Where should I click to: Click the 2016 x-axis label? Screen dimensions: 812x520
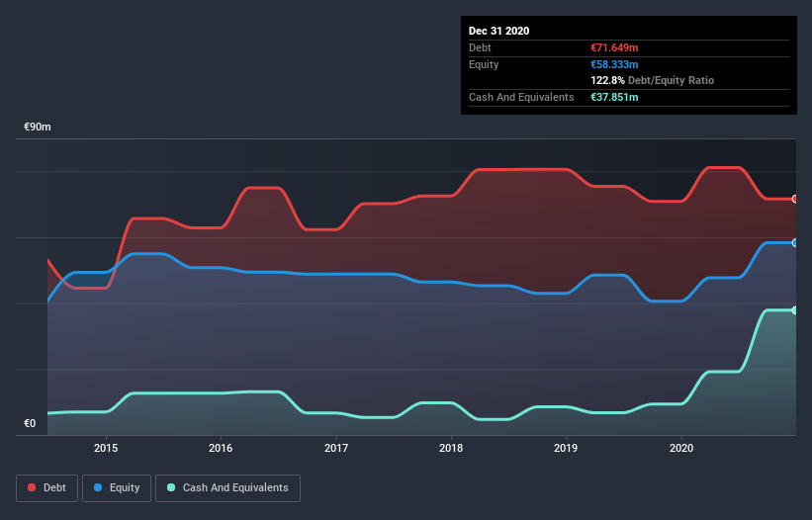click(221, 448)
